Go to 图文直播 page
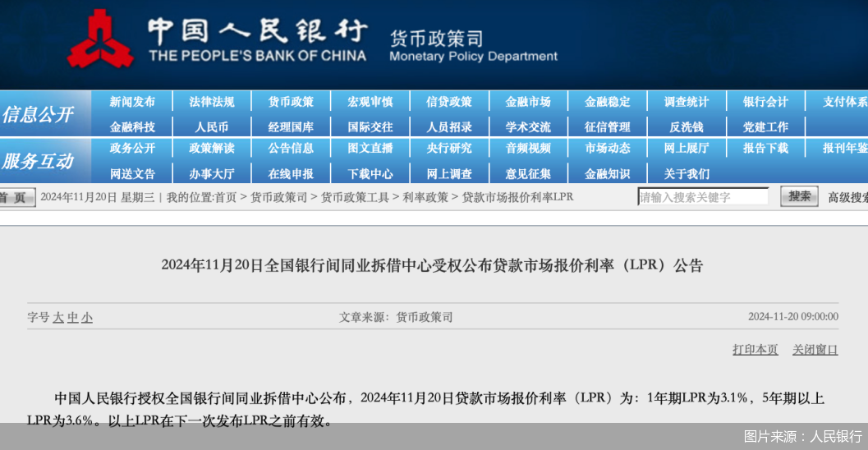This screenshot has width=868, height=450. point(370,149)
